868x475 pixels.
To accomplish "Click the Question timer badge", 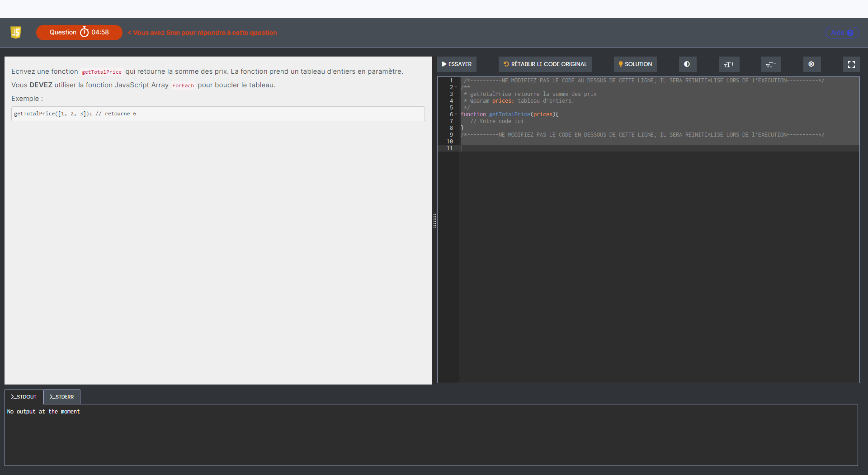I will (x=79, y=33).
